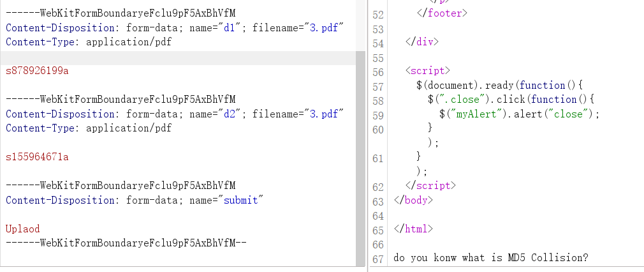Screen dimensions: 644x272
Task: Click the <script> tag on line 56
Action: 428,70
